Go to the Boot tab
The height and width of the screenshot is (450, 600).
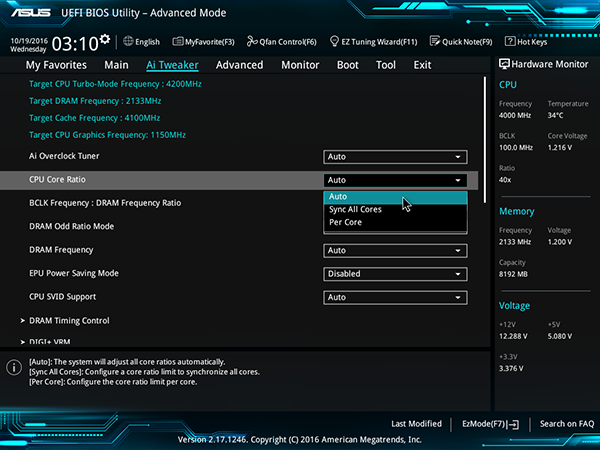347,65
